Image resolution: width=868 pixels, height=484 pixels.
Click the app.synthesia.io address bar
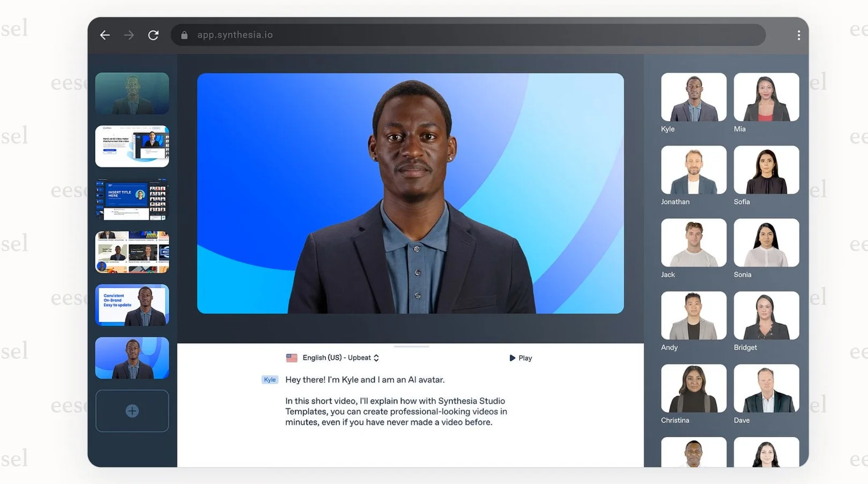click(466, 35)
